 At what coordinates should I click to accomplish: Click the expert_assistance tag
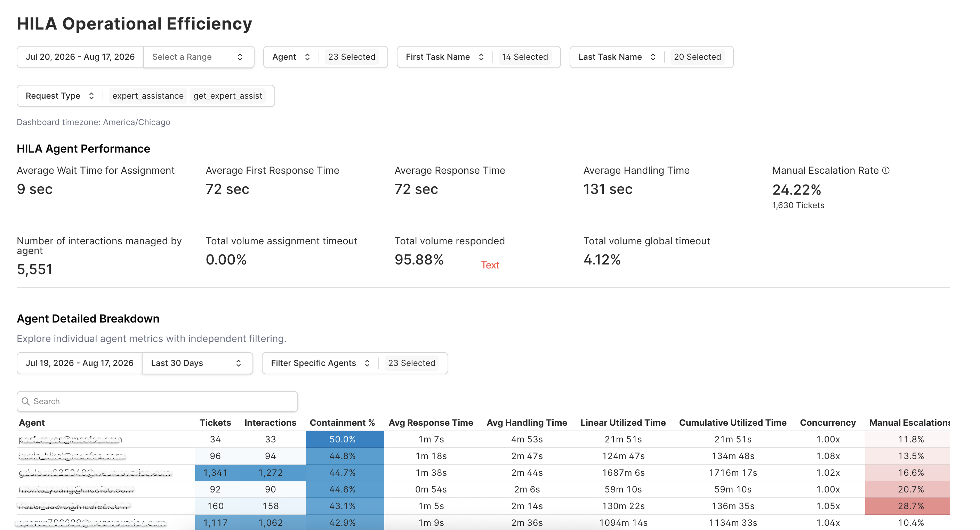tap(147, 96)
